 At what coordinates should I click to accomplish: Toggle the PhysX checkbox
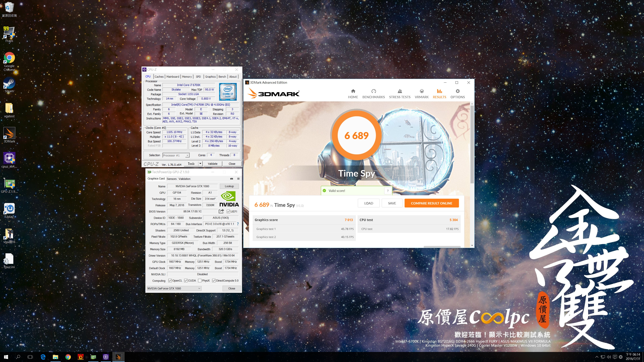point(200,281)
